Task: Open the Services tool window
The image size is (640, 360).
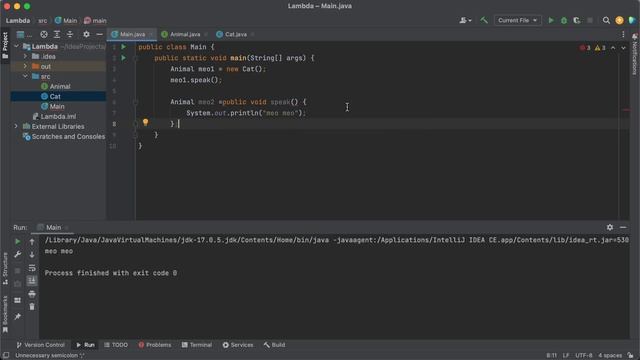Action: coord(238,345)
